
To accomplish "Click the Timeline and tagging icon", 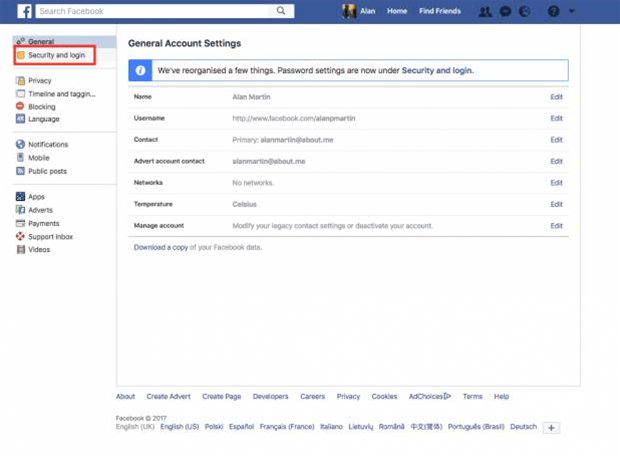I will (21, 94).
